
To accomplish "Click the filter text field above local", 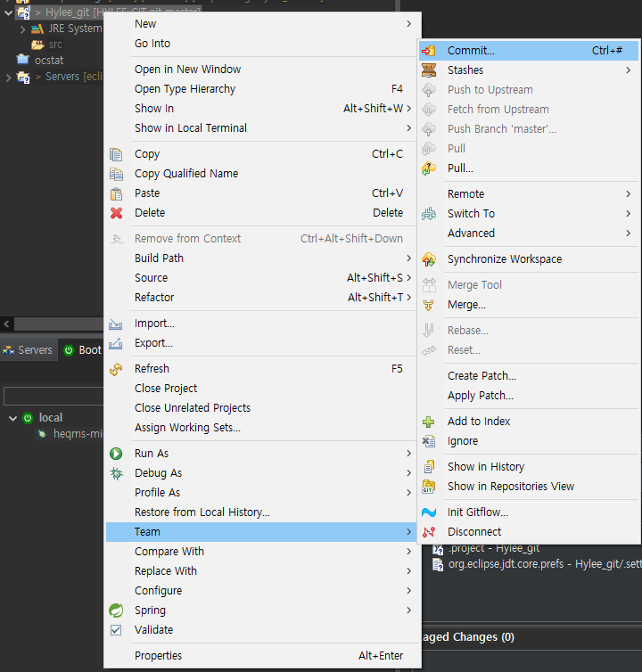I will tap(53, 396).
